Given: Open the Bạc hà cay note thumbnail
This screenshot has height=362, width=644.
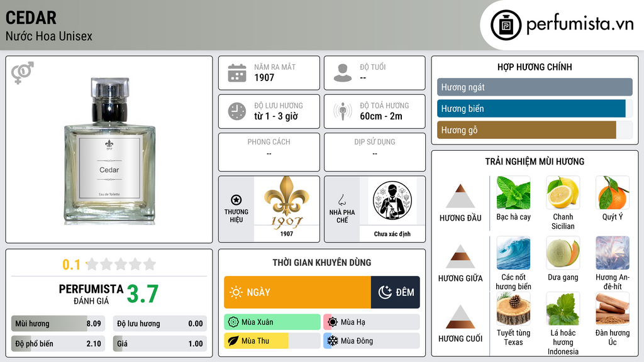Looking at the screenshot, I should [x=513, y=192].
